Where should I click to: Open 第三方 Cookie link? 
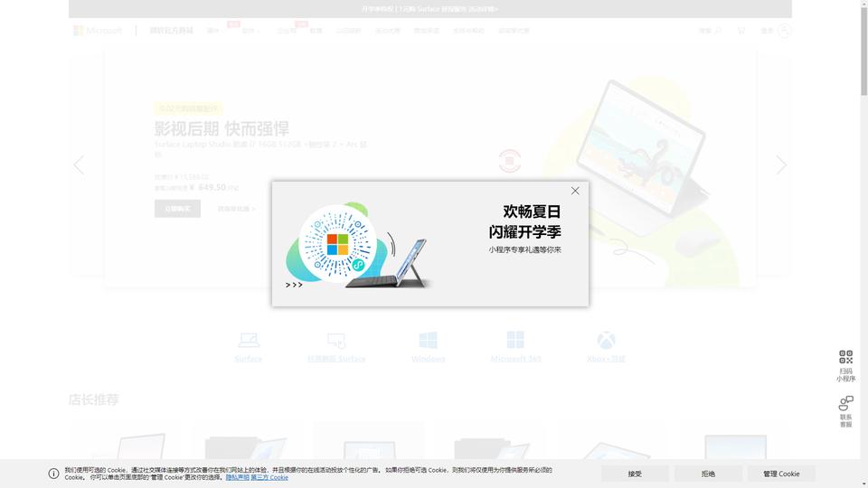click(269, 477)
